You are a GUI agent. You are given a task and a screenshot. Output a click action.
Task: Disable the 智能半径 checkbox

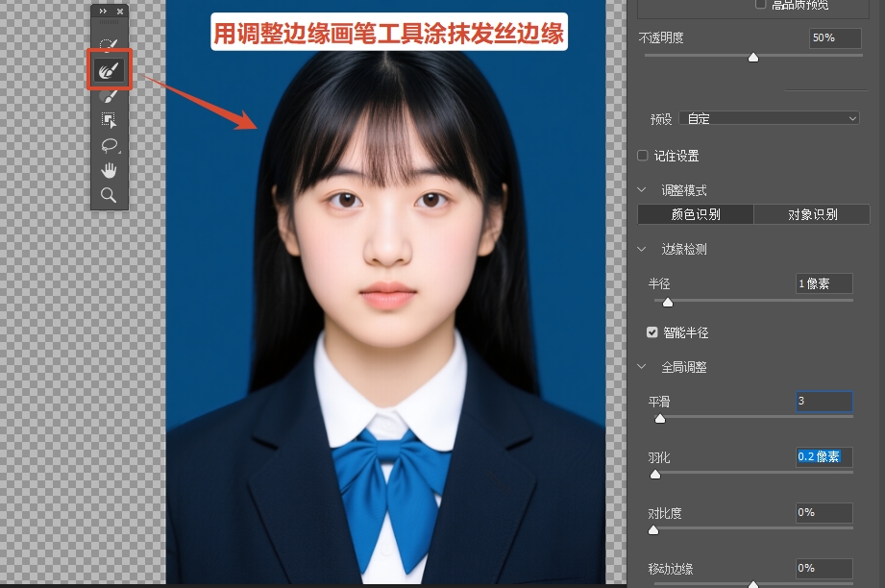pyautogui.click(x=652, y=331)
